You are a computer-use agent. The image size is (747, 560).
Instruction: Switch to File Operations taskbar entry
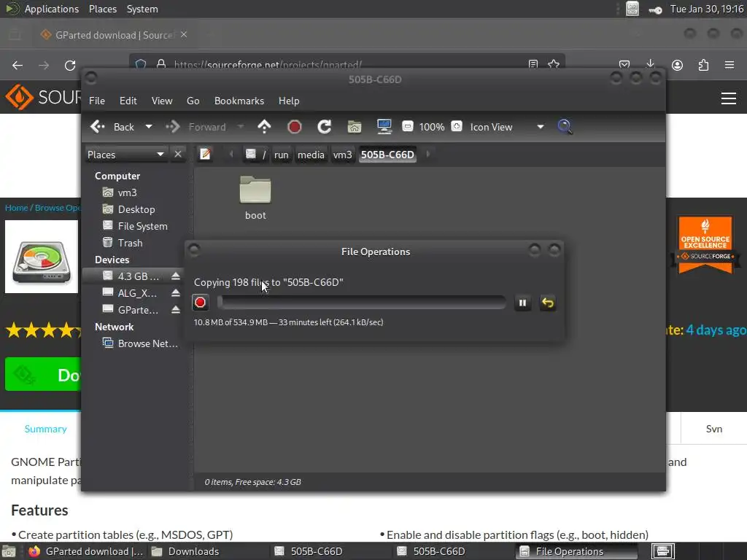click(x=576, y=551)
